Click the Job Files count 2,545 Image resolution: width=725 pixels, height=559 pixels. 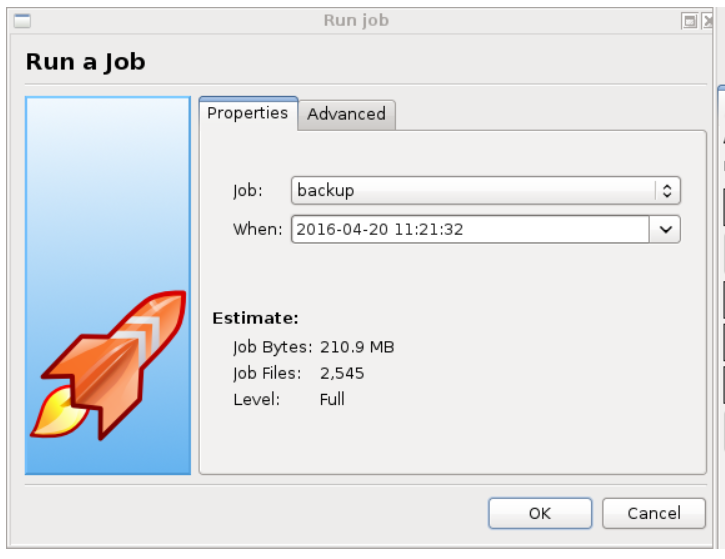pos(342,373)
